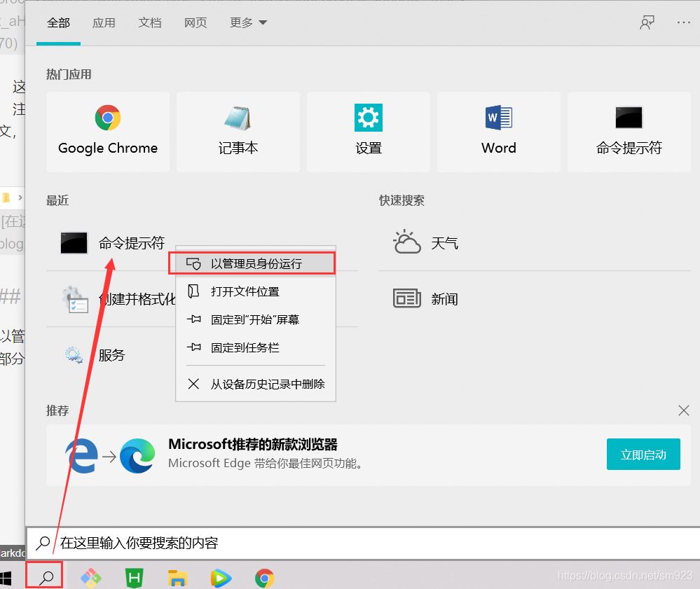Launch Word from hot apps
This screenshot has height=589, width=700.
498,132
